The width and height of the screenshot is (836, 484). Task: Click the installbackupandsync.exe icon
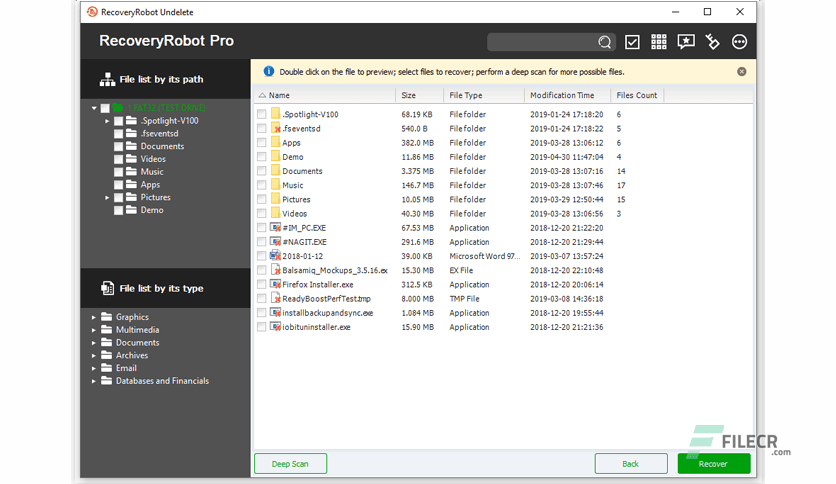[x=276, y=312]
